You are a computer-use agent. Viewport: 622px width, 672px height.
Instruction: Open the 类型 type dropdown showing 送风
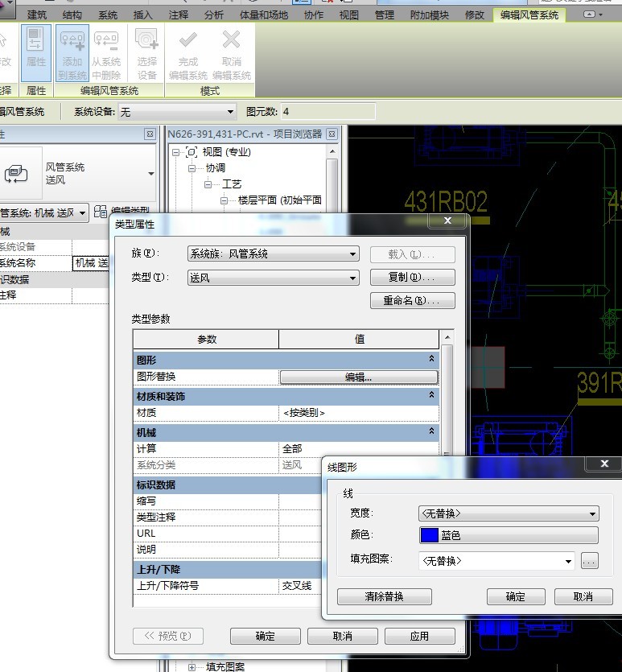(273, 278)
